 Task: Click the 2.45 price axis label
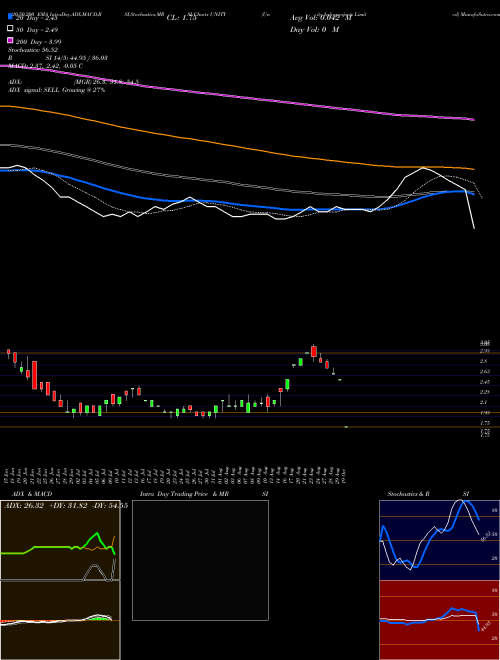[485, 382]
